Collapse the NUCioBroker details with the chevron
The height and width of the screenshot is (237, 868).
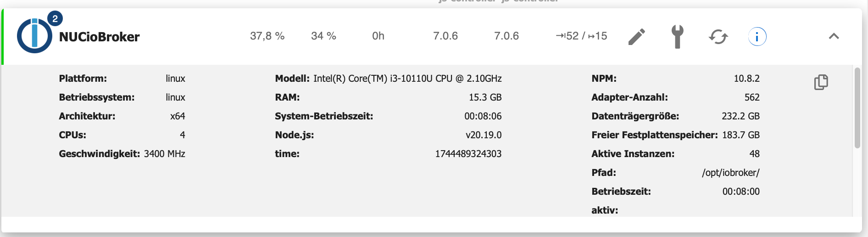tap(834, 36)
